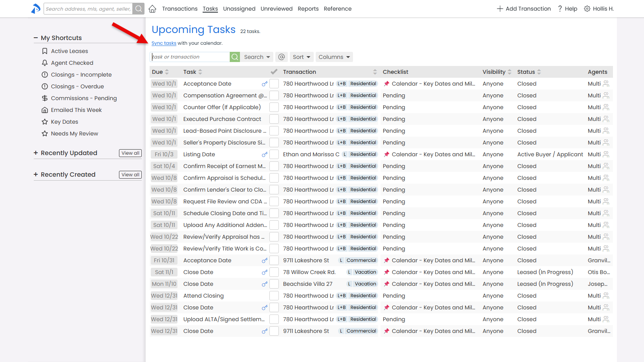
Task: Sort the table by the Due column
Action: point(160,72)
